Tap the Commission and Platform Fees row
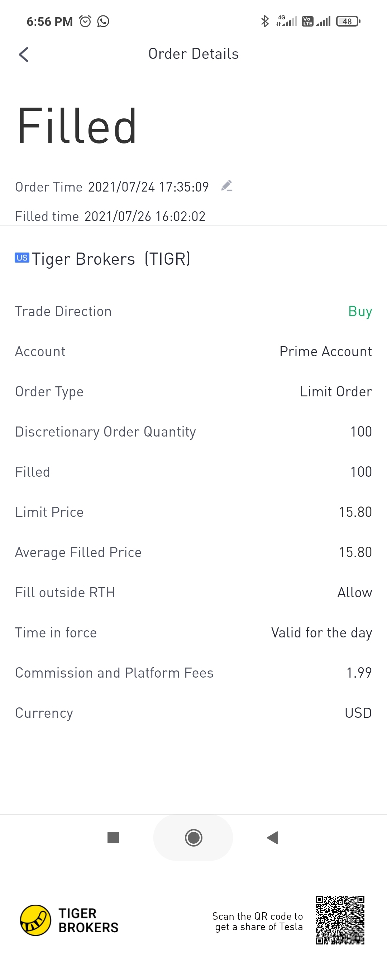Image resolution: width=387 pixels, height=980 pixels. click(x=193, y=673)
